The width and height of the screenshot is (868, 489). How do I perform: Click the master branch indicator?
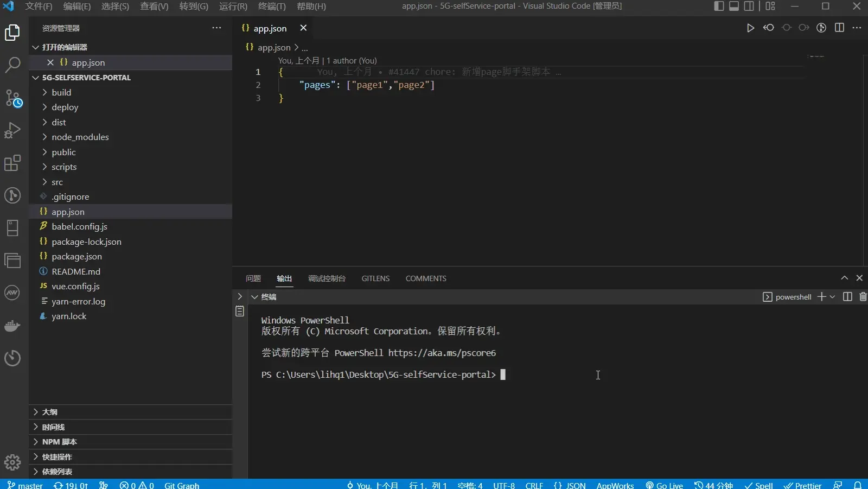click(25, 485)
